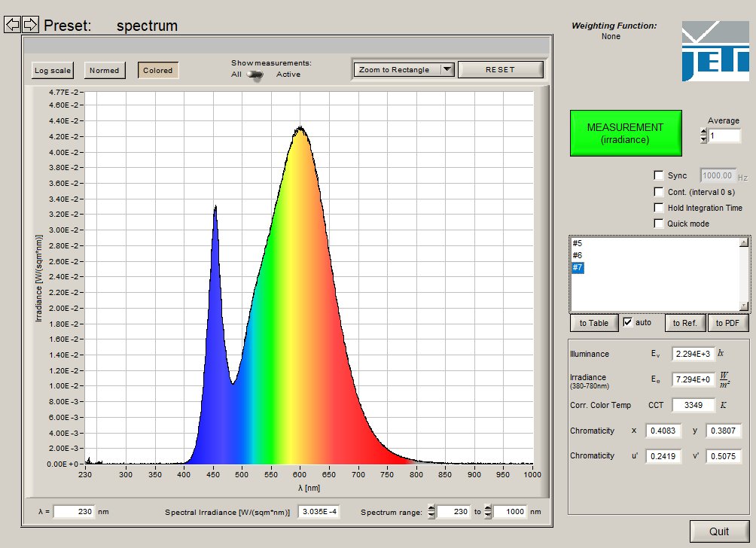This screenshot has width=756, height=548.
Task: Enable the Sync checkbox
Action: 659,175
